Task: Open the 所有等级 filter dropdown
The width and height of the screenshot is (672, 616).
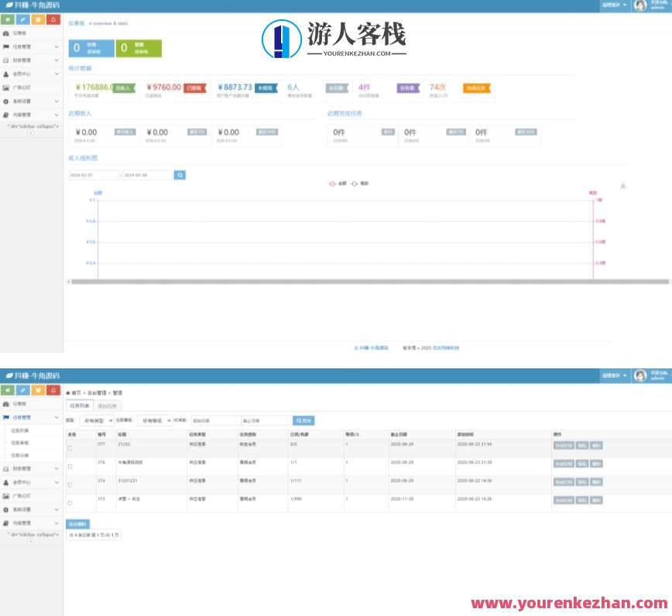Action: pyautogui.click(x=156, y=420)
